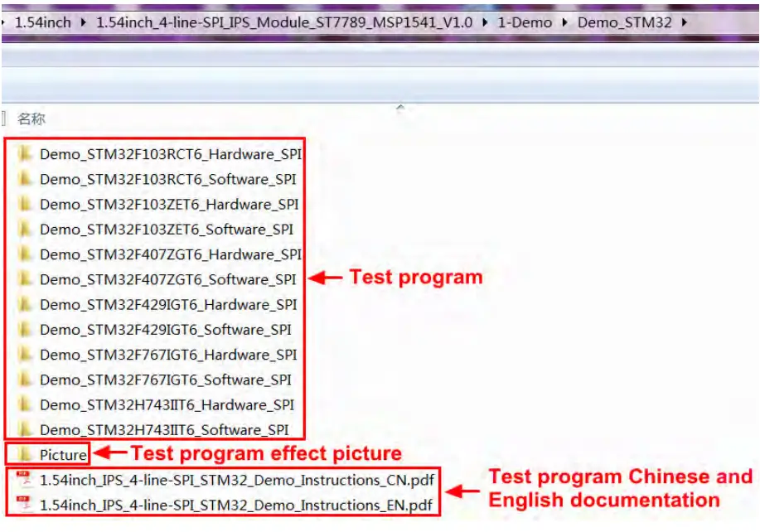This screenshot has height=532, width=760.
Task: Choose the Demo_STM32F767IGT6_Hardware_SPI folder icon
Action: (24, 355)
